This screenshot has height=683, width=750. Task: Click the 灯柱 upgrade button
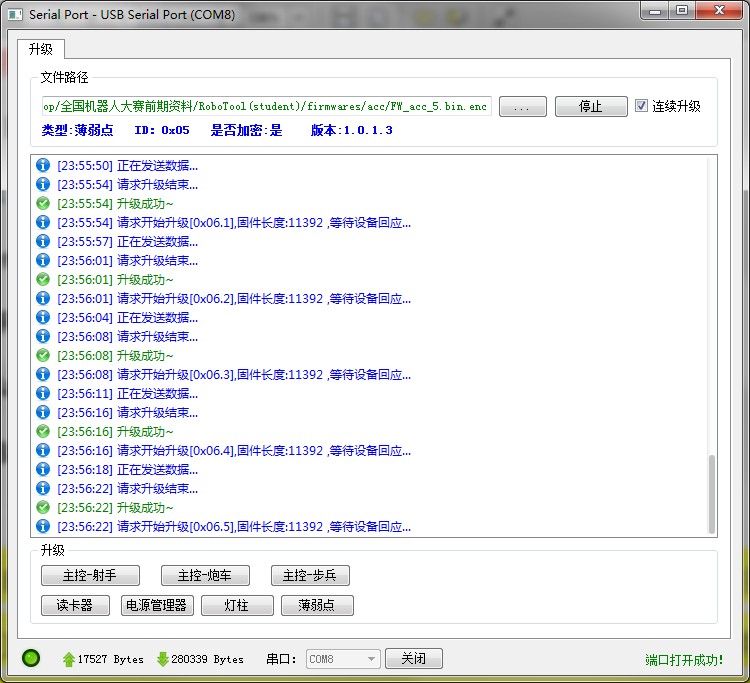237,606
